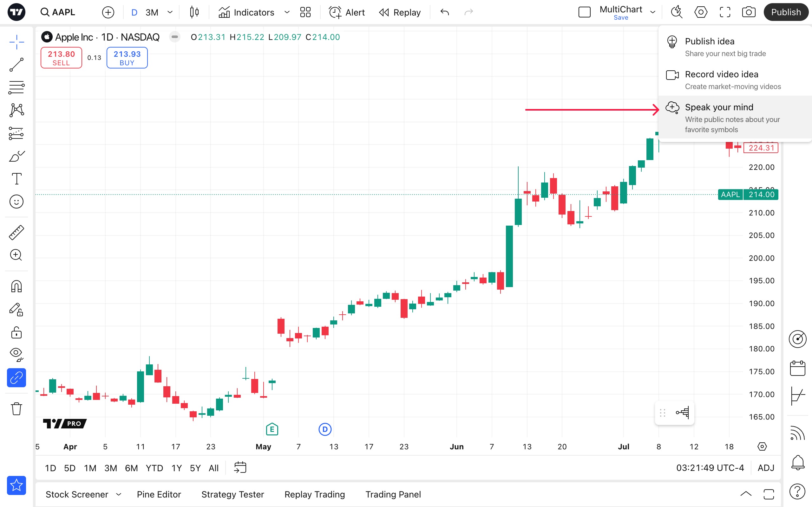
Task: Open the Fibonacci retracement tool
Action: click(x=16, y=87)
